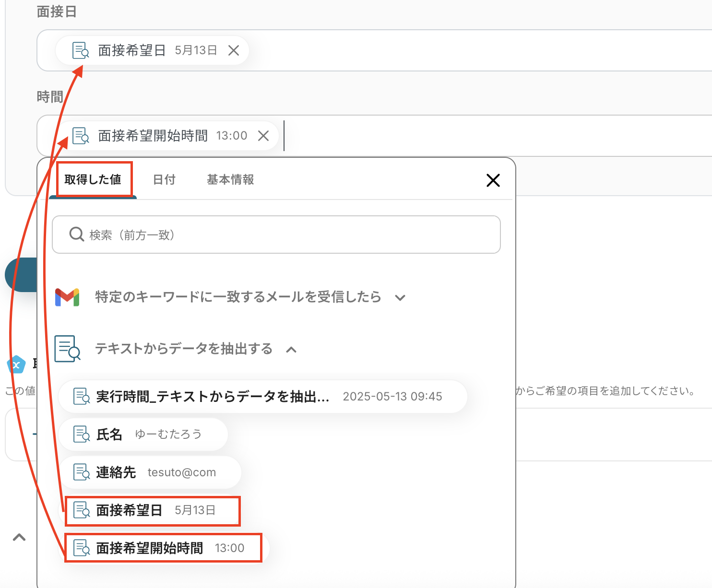Select the 氏名 ゆーむたろう value
Image resolution: width=712 pixels, height=588 pixels.
coord(143,435)
